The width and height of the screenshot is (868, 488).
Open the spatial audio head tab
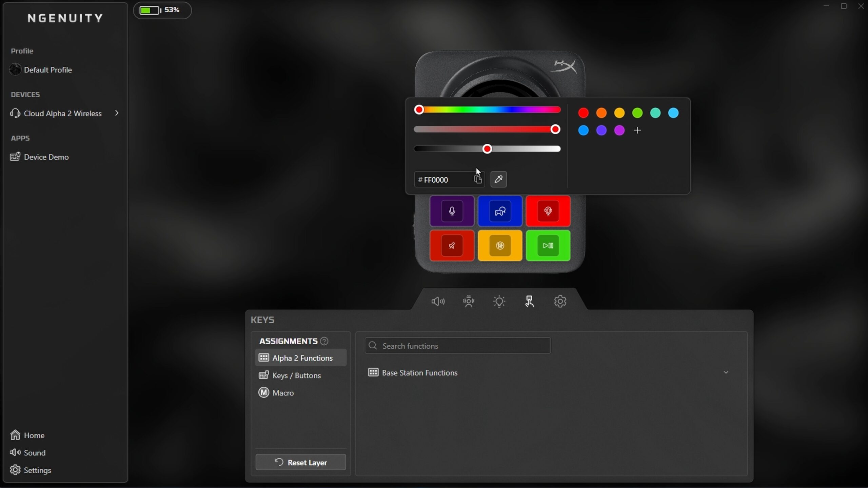pyautogui.click(x=469, y=301)
